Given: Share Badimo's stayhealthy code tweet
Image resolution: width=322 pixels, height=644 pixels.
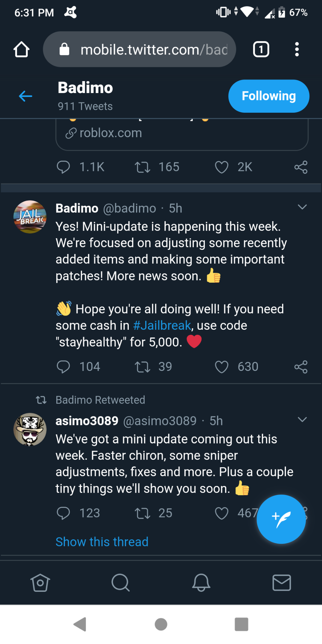Looking at the screenshot, I should (x=301, y=367).
